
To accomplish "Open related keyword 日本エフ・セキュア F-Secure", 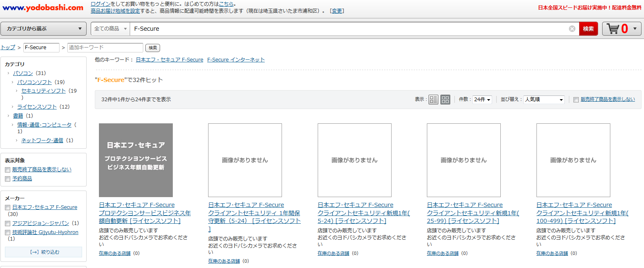I will (170, 60).
